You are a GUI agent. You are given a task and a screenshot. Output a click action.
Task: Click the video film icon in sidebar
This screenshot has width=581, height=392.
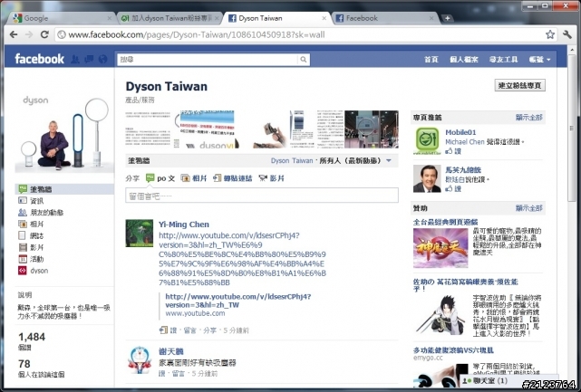tap(23, 247)
